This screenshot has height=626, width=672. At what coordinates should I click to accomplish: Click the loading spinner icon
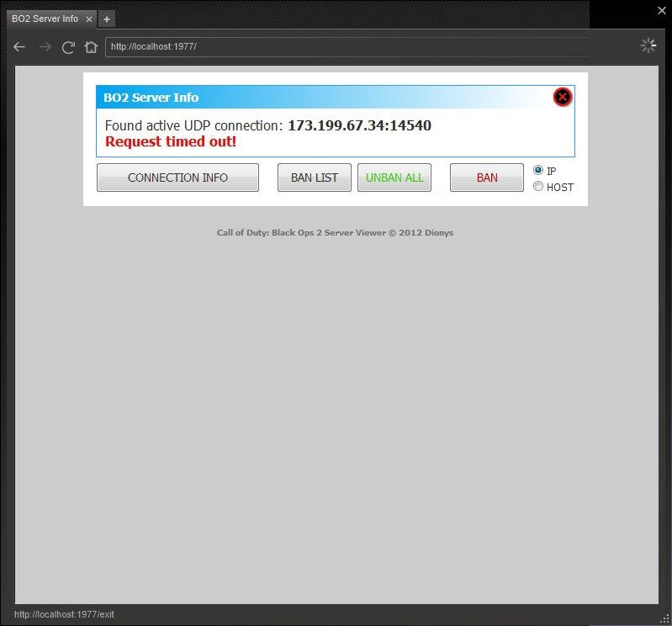[x=648, y=45]
